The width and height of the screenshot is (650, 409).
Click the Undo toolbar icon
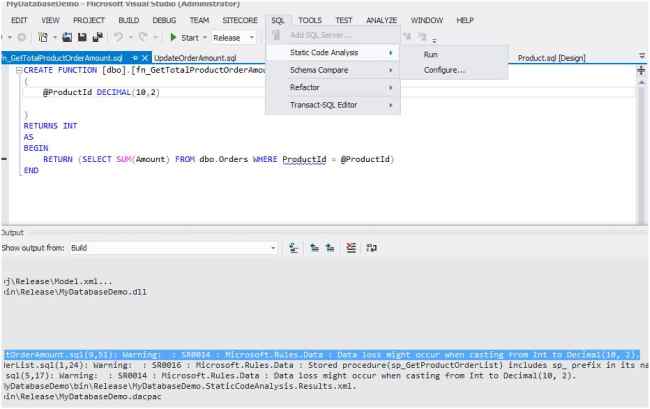[119, 37]
